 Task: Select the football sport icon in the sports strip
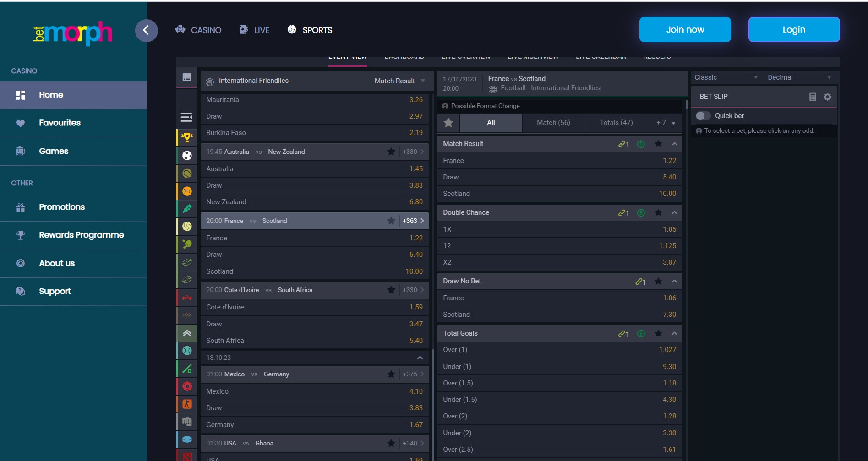[x=187, y=156]
